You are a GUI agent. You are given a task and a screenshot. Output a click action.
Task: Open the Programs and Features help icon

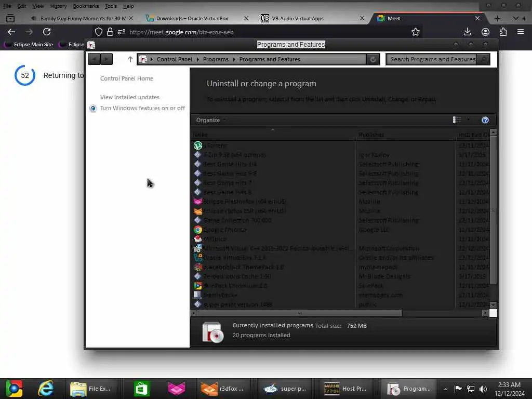(485, 120)
